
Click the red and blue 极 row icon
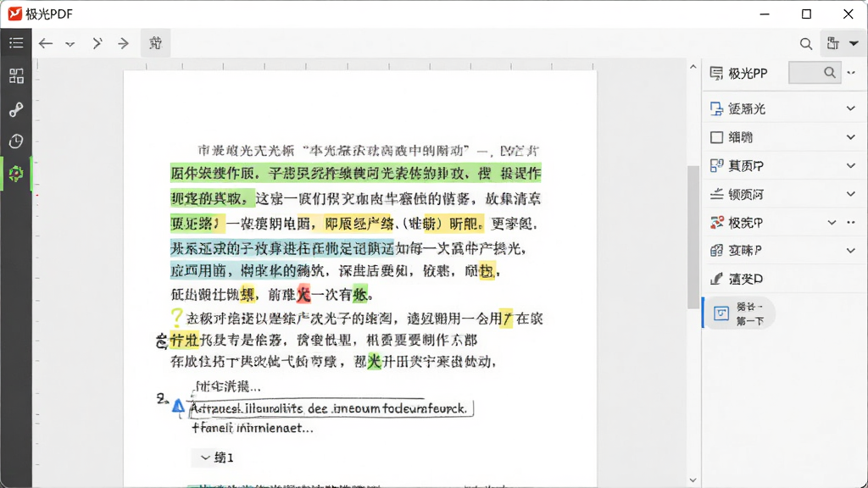pos(716,223)
